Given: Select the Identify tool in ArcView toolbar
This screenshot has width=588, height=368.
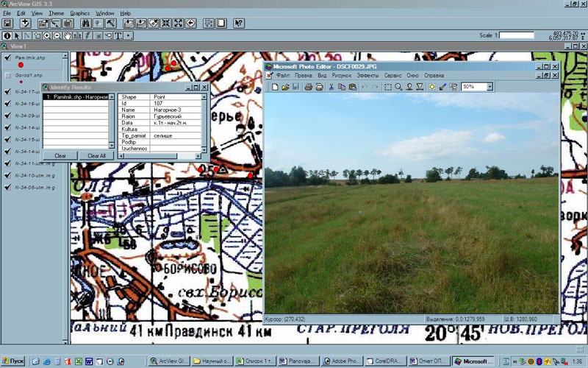Looking at the screenshot, I should 7,35.
